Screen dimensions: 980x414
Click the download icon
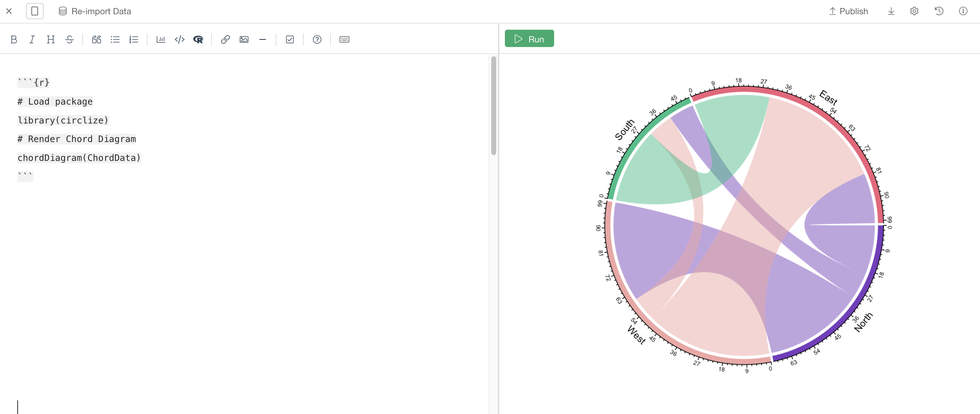(x=891, y=11)
